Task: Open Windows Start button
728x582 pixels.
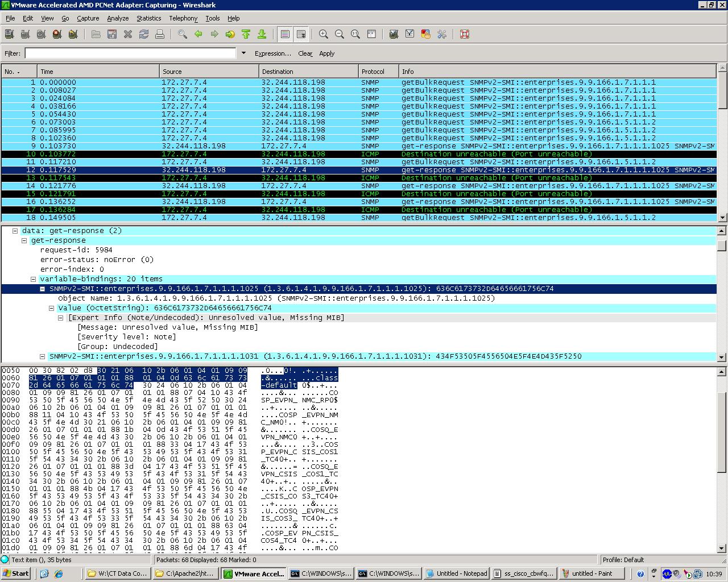Action: tap(15, 573)
